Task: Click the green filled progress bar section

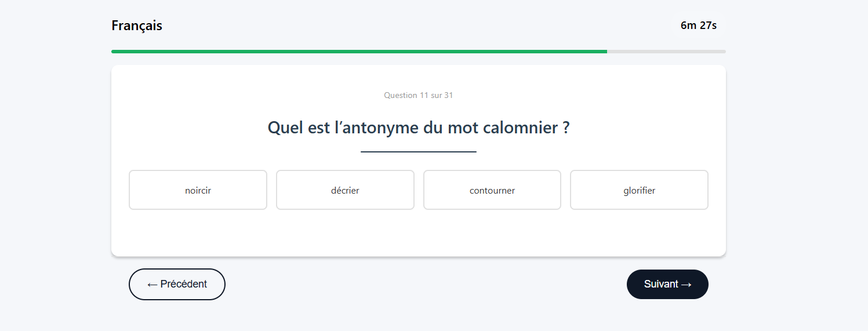Action: 359,52
